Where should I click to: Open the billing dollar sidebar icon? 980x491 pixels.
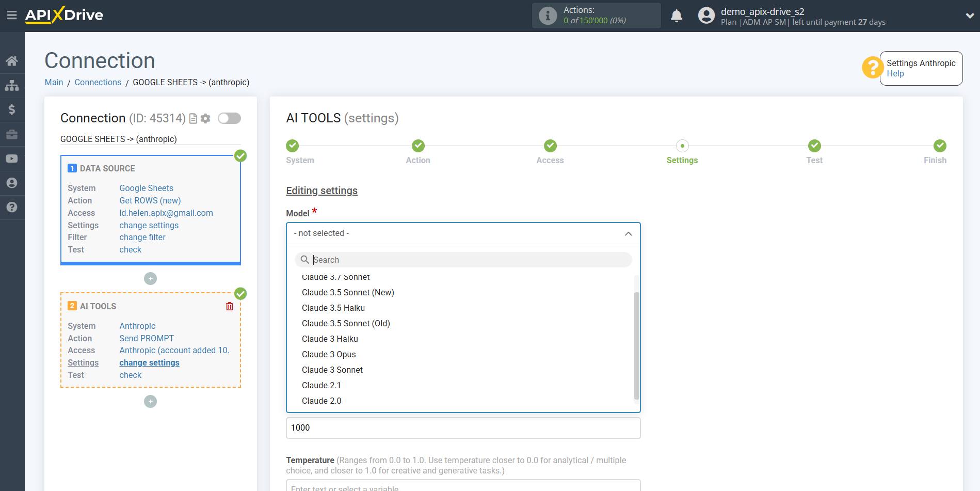[x=12, y=109]
